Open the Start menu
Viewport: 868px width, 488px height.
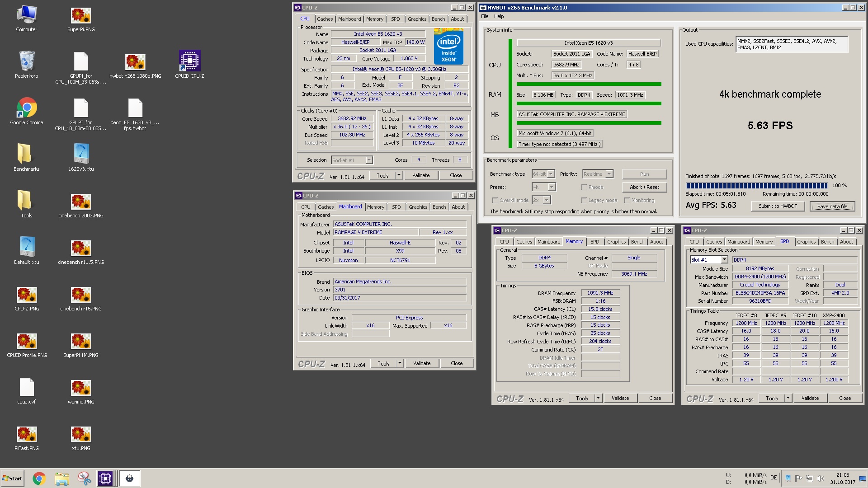click(12, 479)
